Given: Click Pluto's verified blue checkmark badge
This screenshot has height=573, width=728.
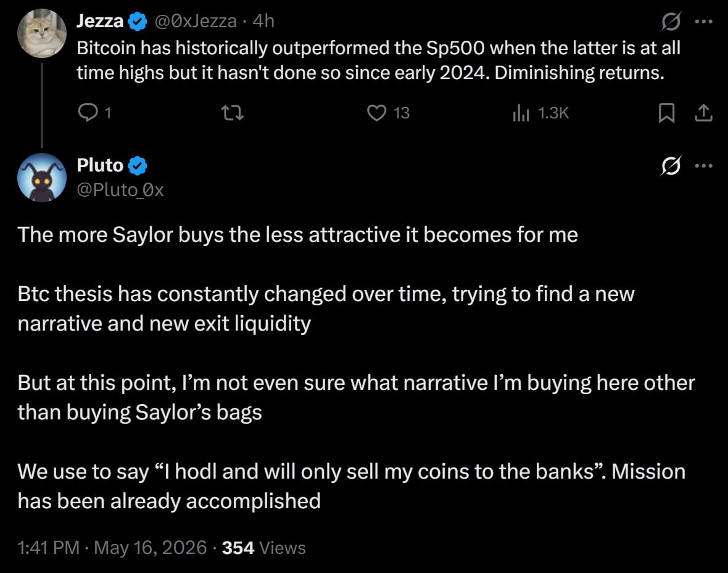Looking at the screenshot, I should pos(138,166).
